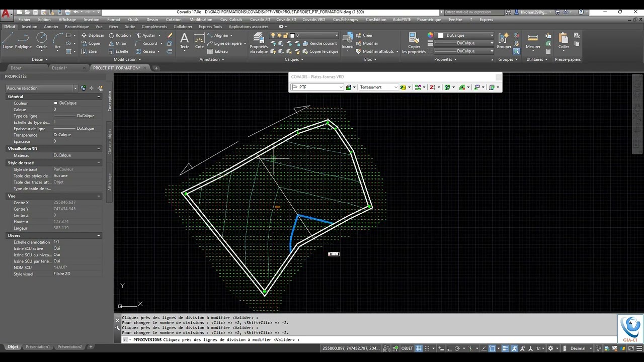The height and width of the screenshot is (362, 644).
Task: Select the Ligne drawing tool
Action: (8, 41)
